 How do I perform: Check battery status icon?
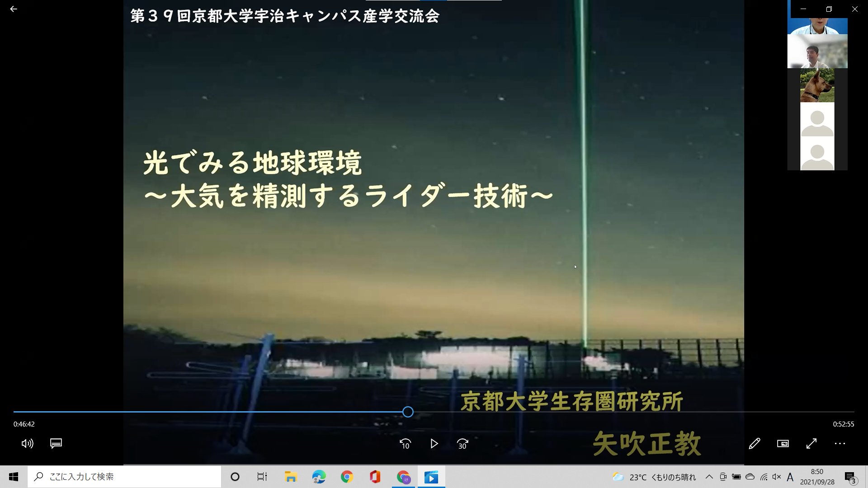[x=736, y=477]
